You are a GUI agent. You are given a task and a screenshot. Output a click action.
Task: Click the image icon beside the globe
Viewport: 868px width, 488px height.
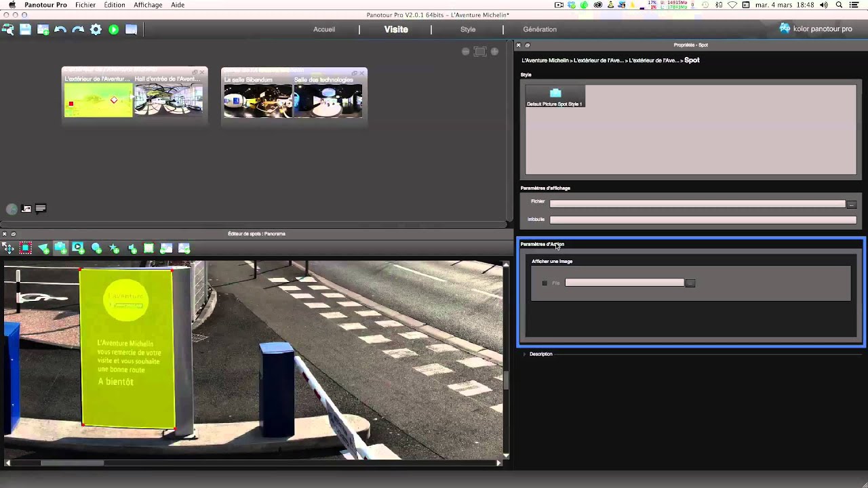[x=26, y=209]
